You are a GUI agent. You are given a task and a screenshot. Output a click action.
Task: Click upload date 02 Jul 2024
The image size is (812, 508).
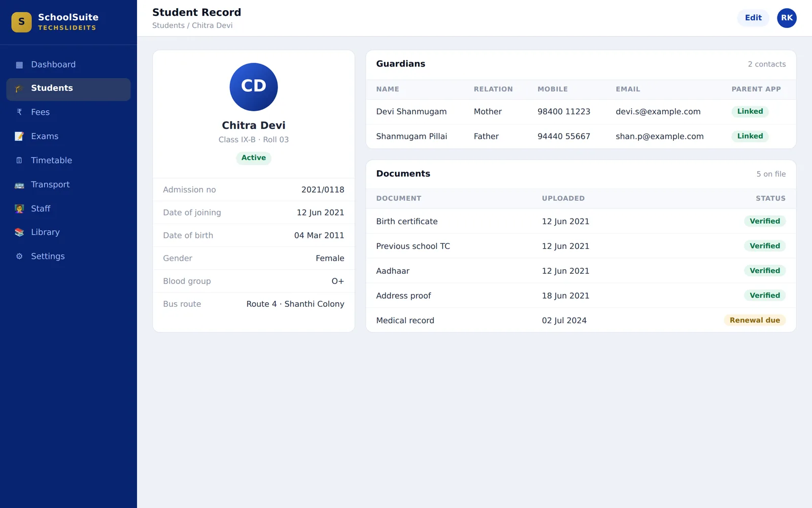coord(564,321)
